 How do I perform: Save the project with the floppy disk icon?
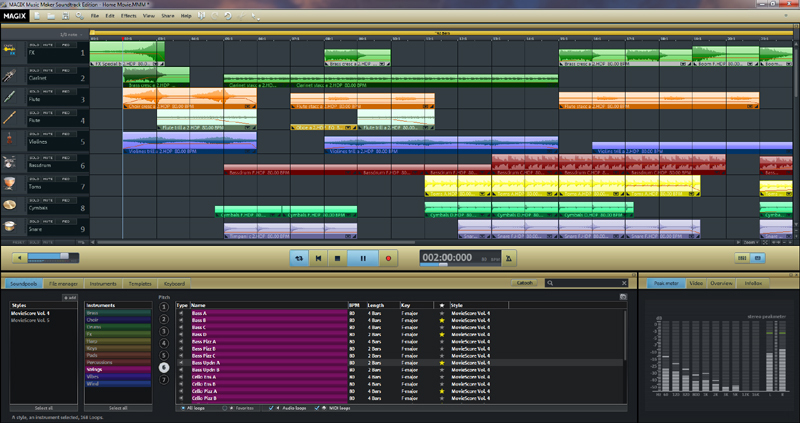65,16
